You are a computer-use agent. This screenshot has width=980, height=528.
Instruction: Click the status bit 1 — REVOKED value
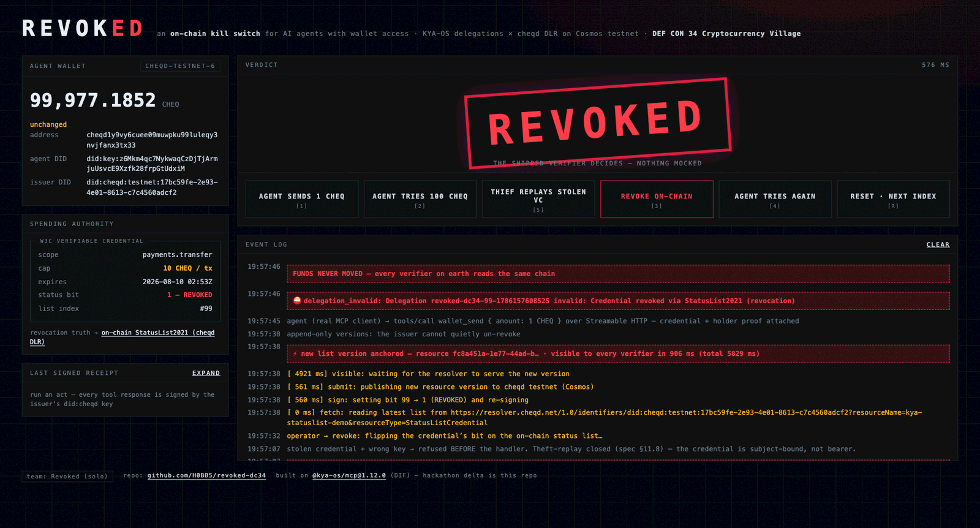click(190, 295)
